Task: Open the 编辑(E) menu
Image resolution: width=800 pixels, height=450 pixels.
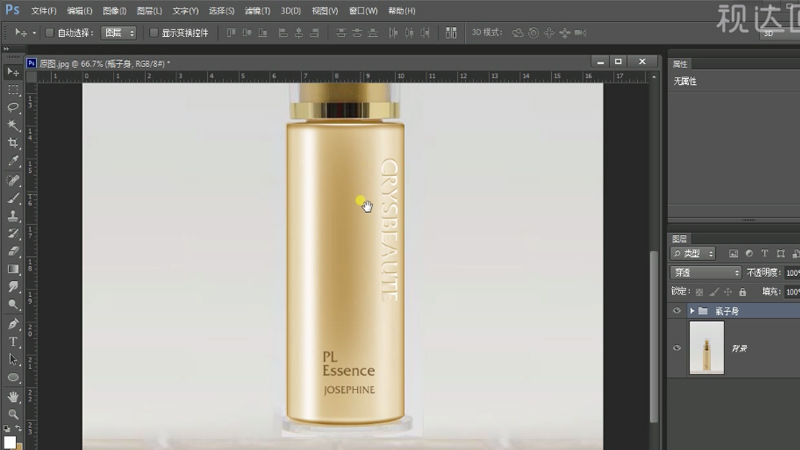Action: [x=79, y=11]
